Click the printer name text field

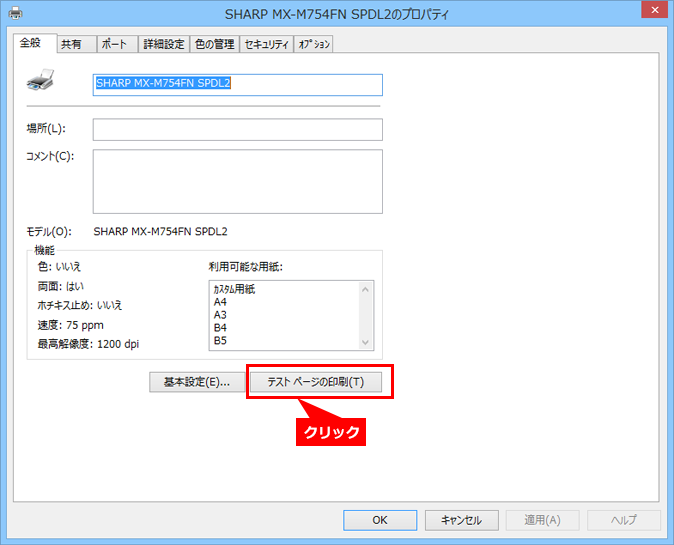237,84
